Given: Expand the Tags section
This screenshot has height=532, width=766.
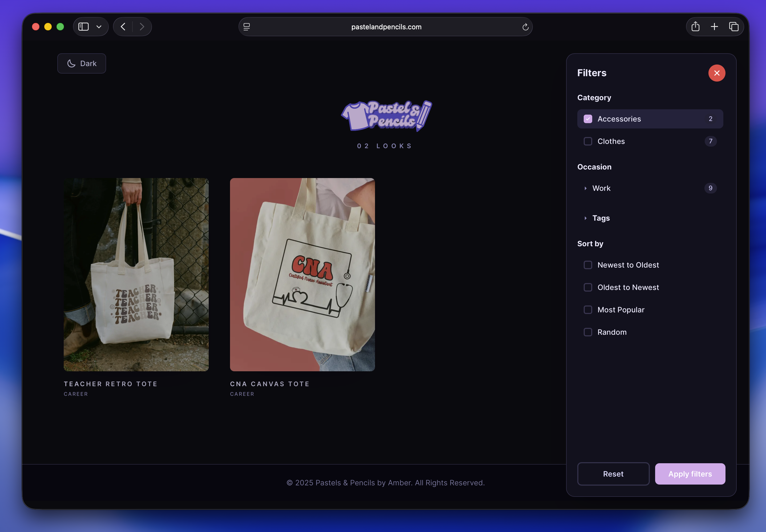Looking at the screenshot, I should click(x=586, y=218).
